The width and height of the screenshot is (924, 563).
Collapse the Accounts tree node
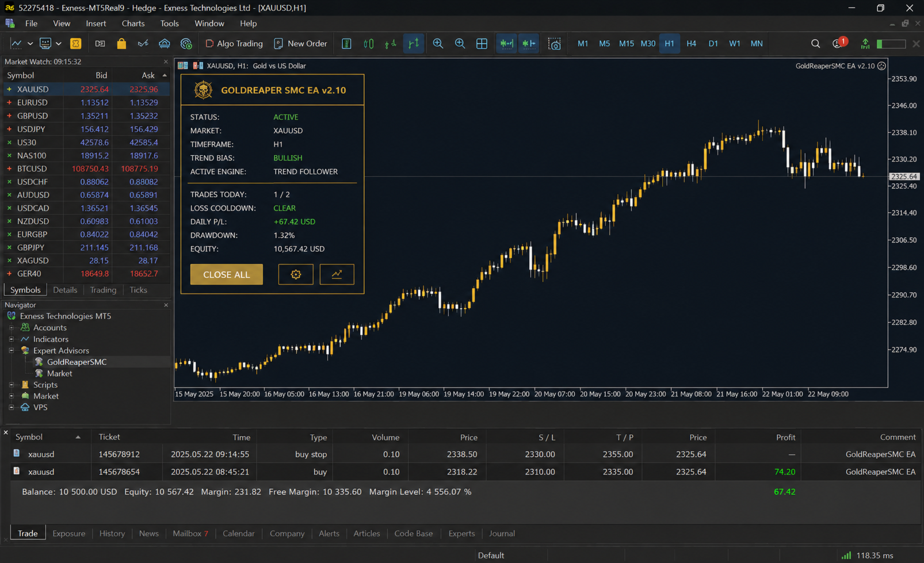(12, 327)
